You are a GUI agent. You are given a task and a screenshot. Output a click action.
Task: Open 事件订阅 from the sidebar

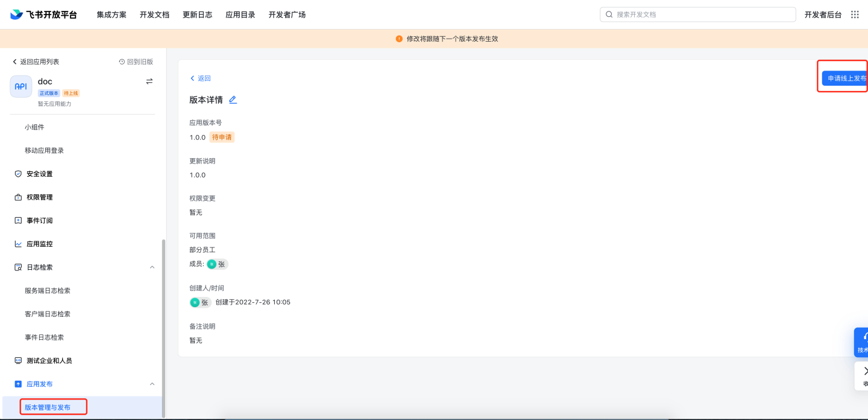tap(39, 221)
